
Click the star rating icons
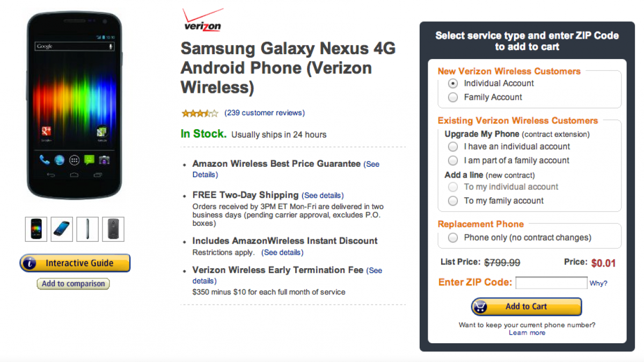(x=200, y=113)
